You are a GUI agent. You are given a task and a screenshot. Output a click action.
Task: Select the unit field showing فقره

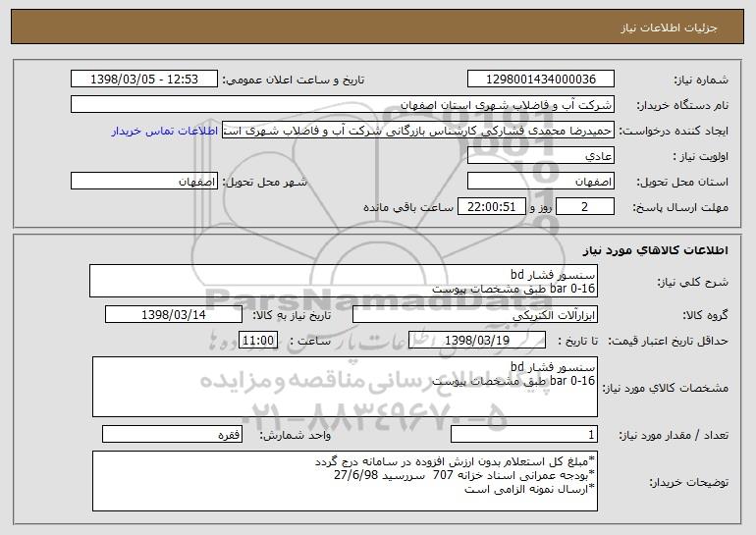[172, 434]
